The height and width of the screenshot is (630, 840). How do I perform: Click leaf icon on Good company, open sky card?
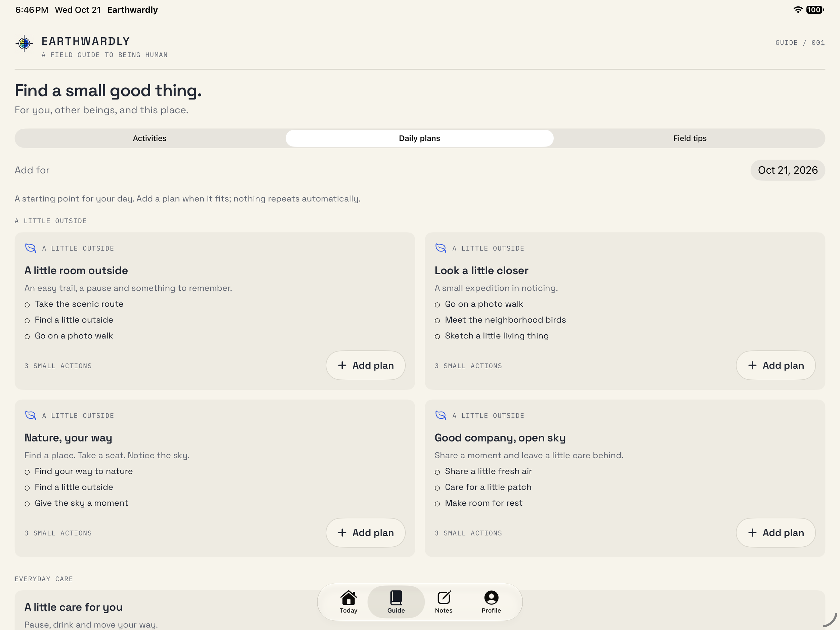(440, 415)
